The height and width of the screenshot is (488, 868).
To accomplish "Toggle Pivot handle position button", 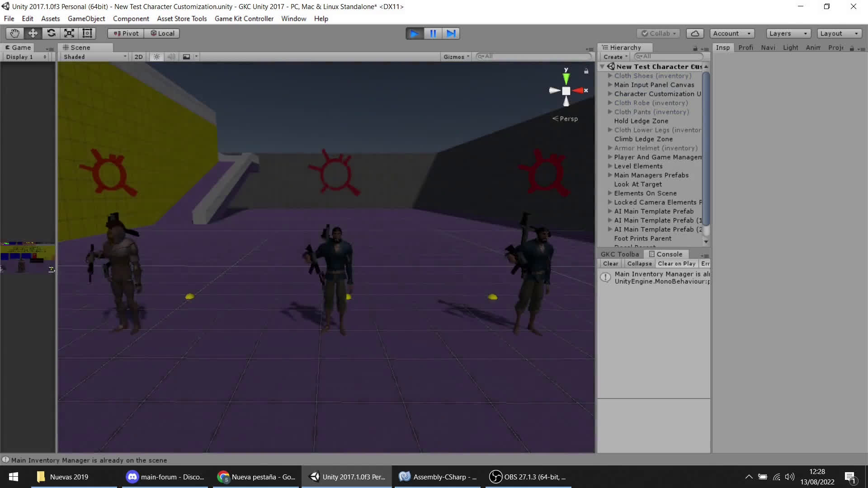I will 126,33.
